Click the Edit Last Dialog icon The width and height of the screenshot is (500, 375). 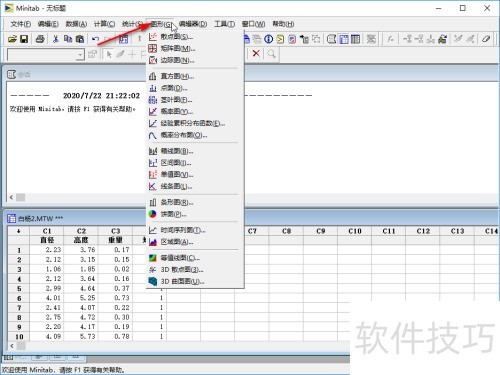[x=123, y=39]
